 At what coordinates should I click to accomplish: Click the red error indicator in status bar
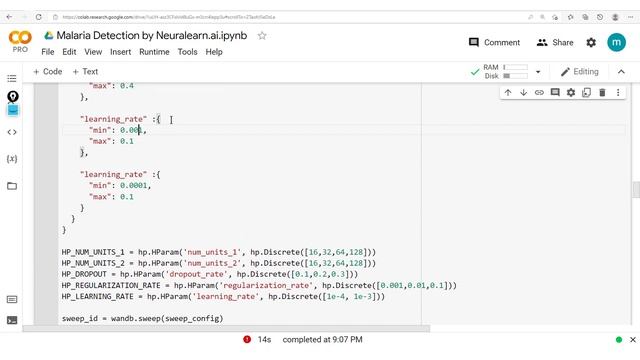pyautogui.click(x=247, y=340)
